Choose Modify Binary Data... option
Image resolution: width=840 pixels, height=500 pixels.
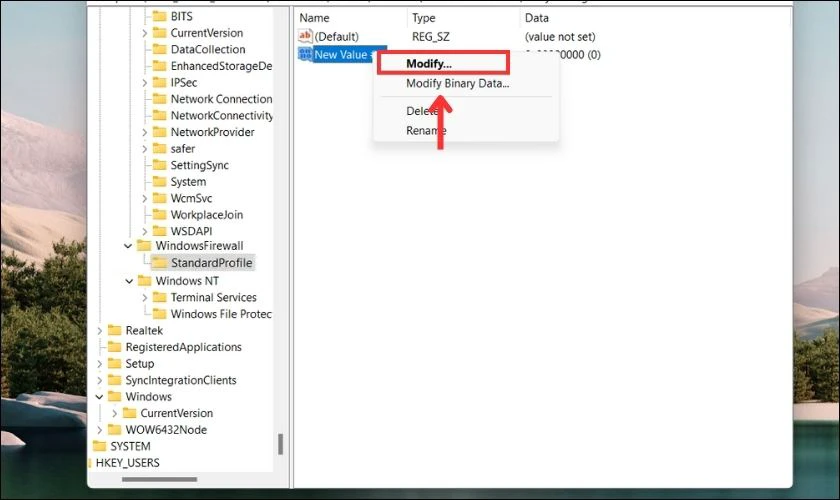pyautogui.click(x=458, y=84)
